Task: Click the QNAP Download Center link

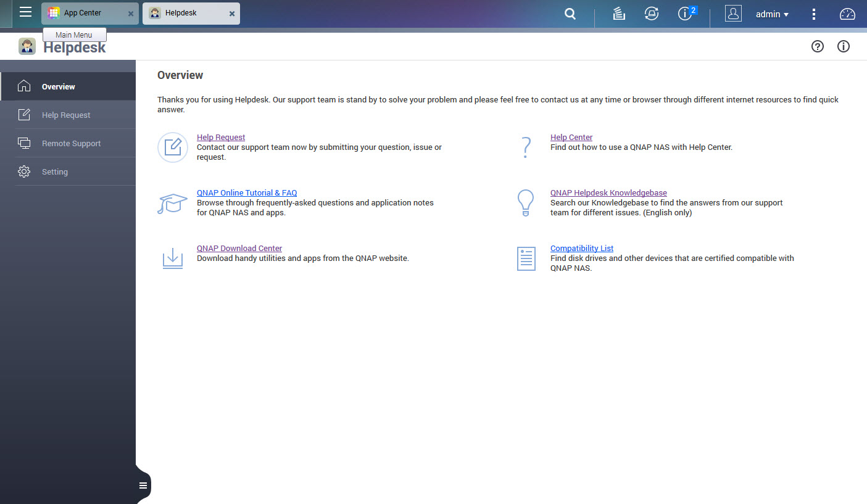Action: click(239, 249)
